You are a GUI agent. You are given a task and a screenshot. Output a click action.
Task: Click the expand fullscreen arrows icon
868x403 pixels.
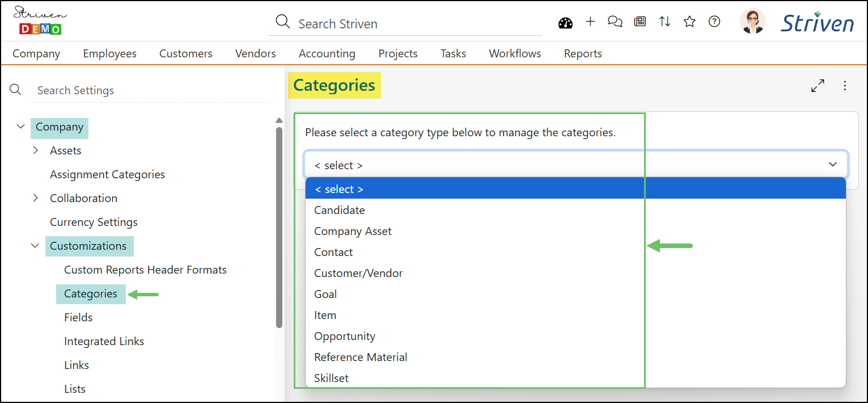click(x=818, y=86)
